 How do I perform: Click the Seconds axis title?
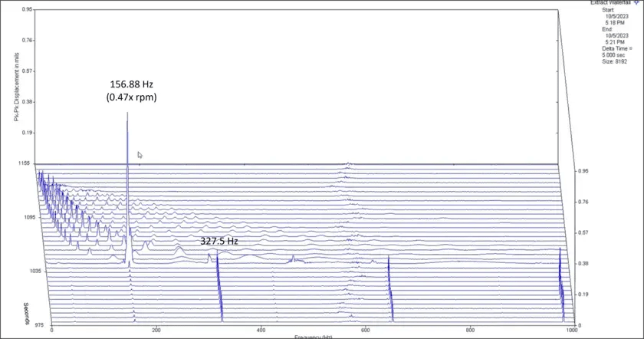pos(26,314)
